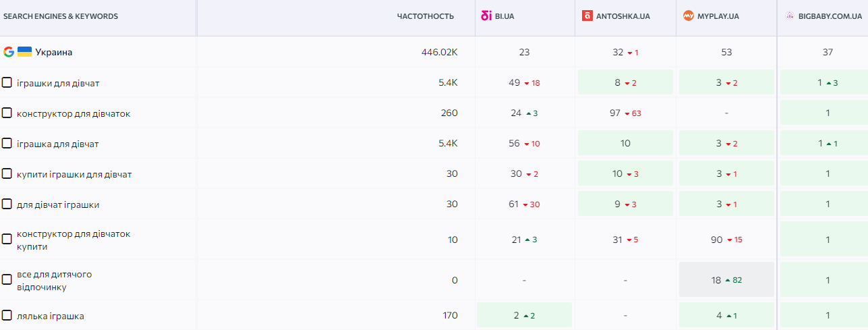Click the 'іграшка для дівчат' keyword link

(x=58, y=144)
